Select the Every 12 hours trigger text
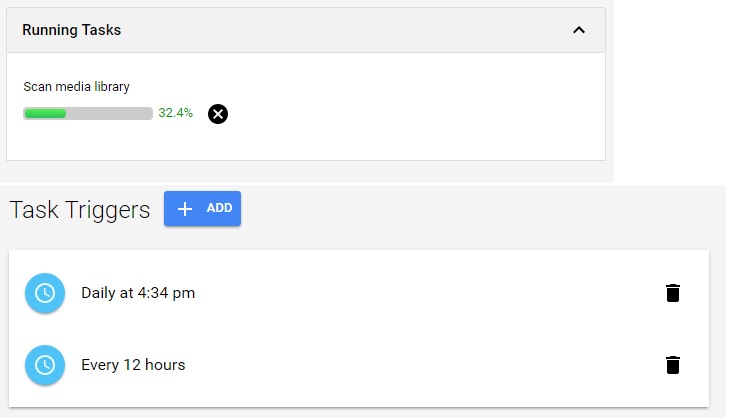The image size is (729, 418). tap(133, 365)
